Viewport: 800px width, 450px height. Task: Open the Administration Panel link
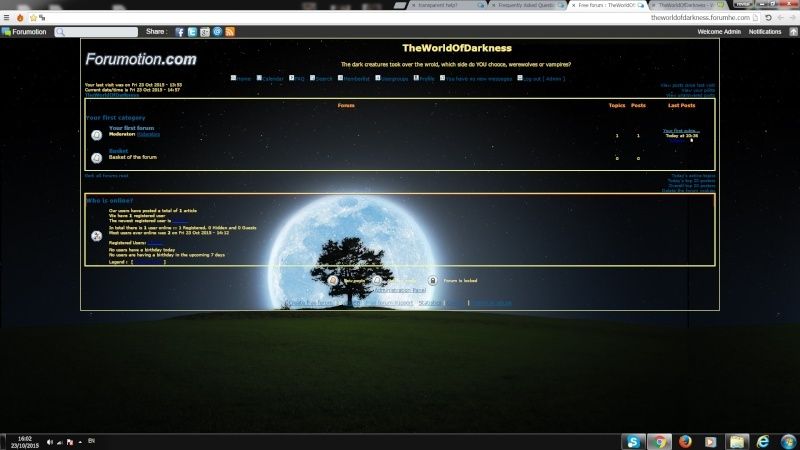pyautogui.click(x=400, y=290)
